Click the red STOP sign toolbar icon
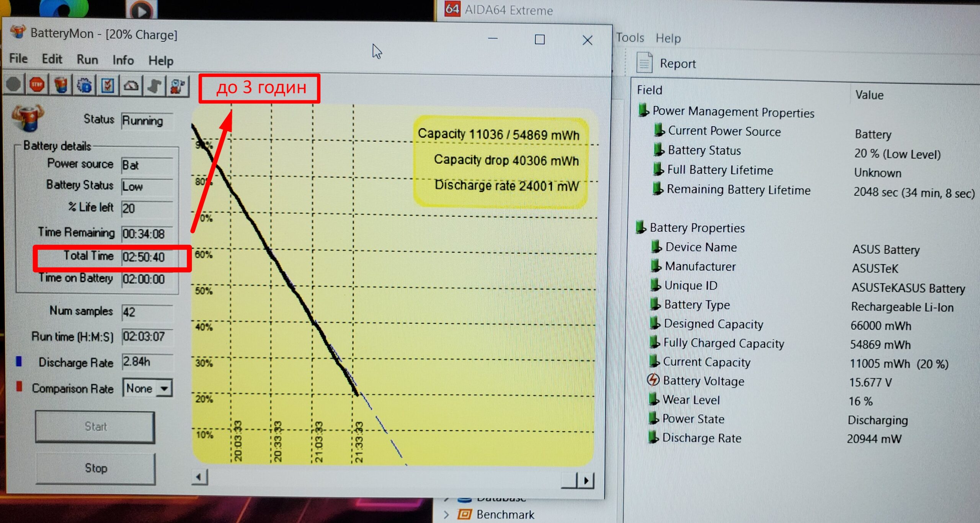 37,85
